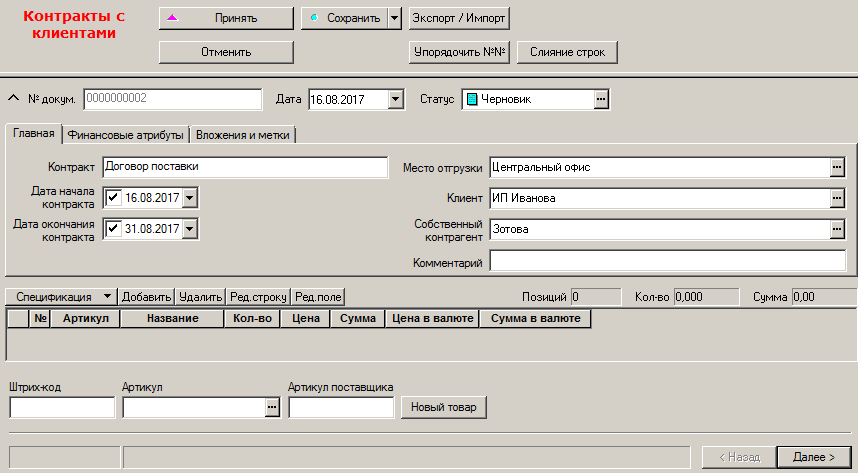Click the Артикул поставщика field
The width and height of the screenshot is (858, 473).
click(341, 407)
